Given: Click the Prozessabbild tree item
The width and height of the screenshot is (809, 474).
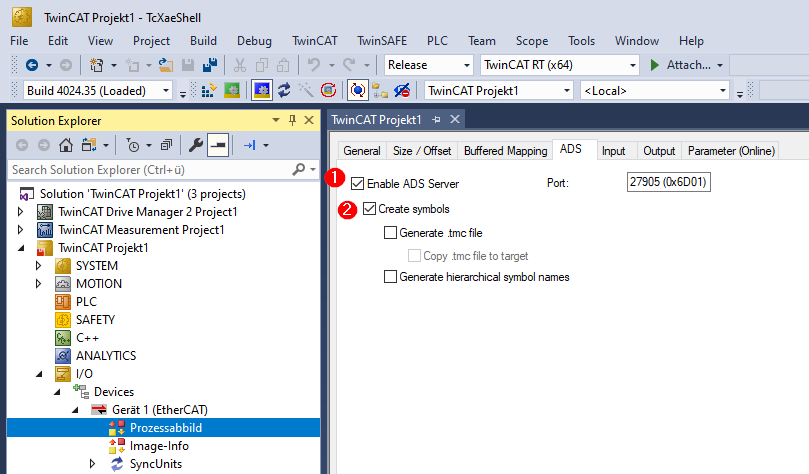Looking at the screenshot, I should pyautogui.click(x=166, y=428).
